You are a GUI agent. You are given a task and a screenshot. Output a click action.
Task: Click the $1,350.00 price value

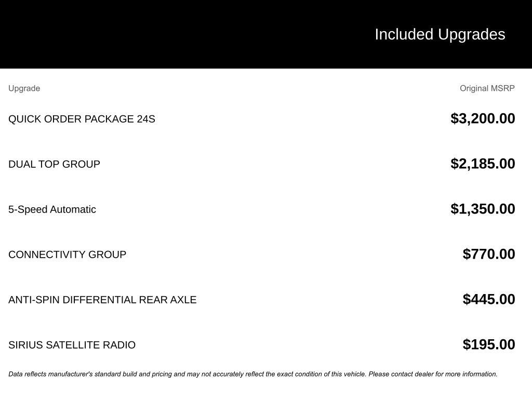(483, 209)
